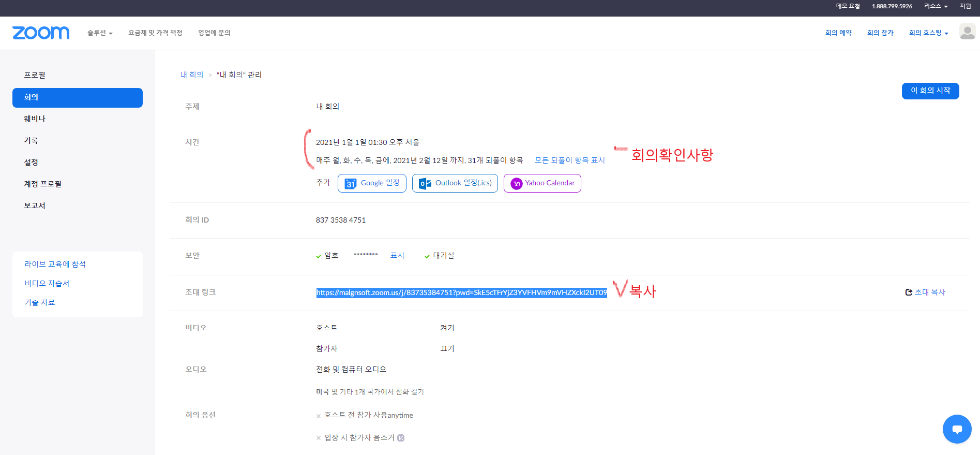The height and width of the screenshot is (455, 980).
Task: Add meeting to Outlook calendar (.ics)
Action: pyautogui.click(x=455, y=183)
